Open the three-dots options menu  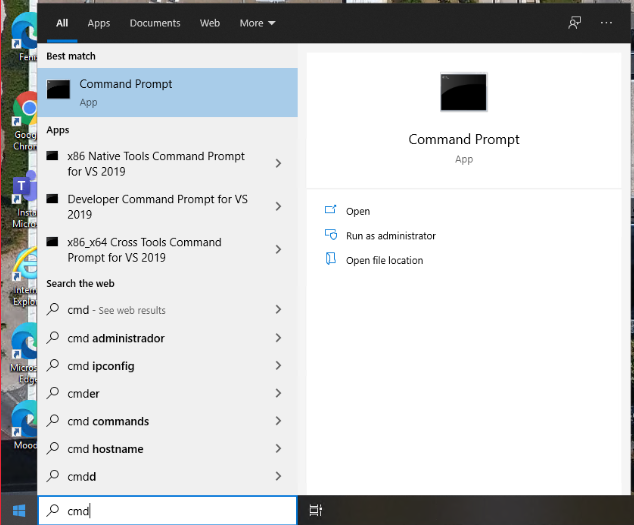pyautogui.click(x=606, y=22)
